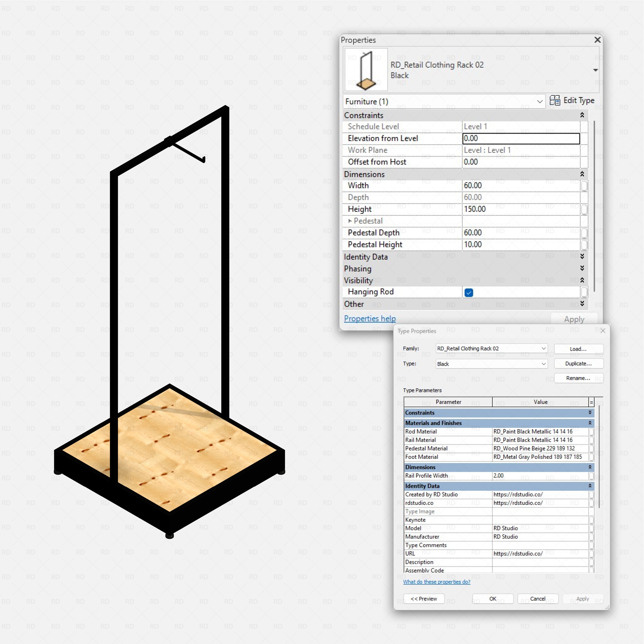Expand the Identity Data group in Properties
The image size is (644, 644).
click(582, 256)
